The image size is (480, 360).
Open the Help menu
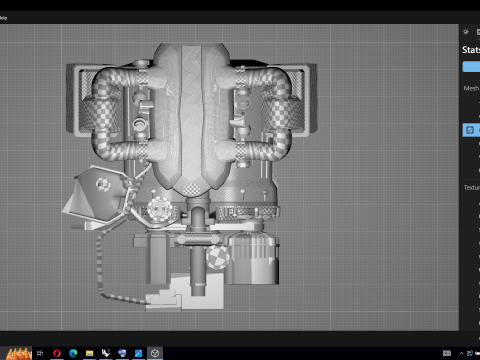[x=3, y=18]
